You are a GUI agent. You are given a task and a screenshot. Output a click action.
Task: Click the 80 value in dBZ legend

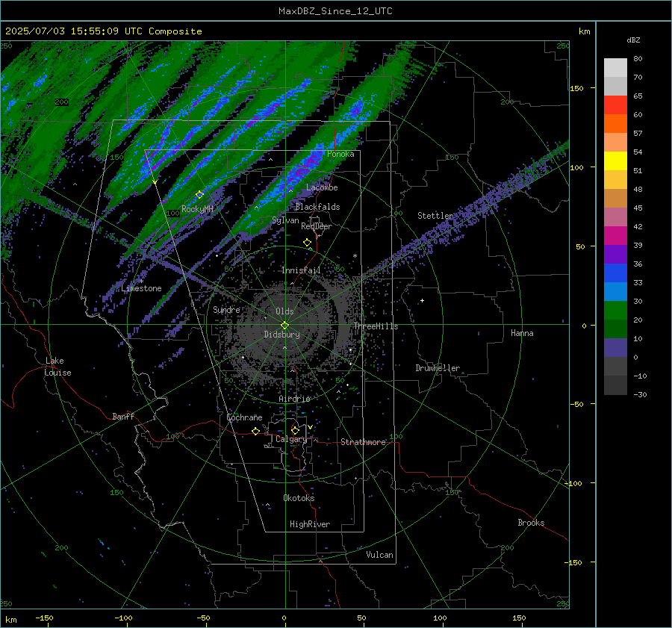(638, 59)
